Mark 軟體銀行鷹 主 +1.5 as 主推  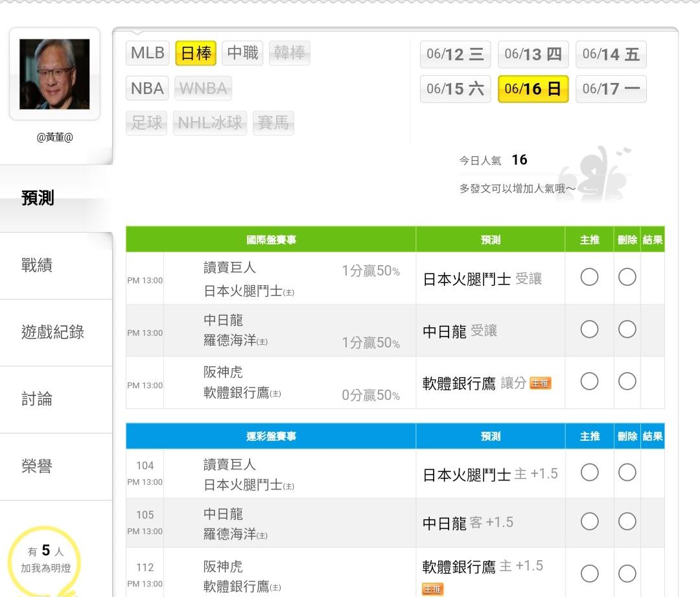(589, 573)
